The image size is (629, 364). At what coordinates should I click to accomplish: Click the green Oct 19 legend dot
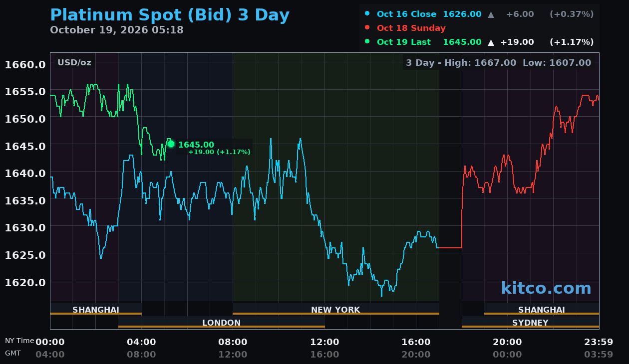pos(367,41)
